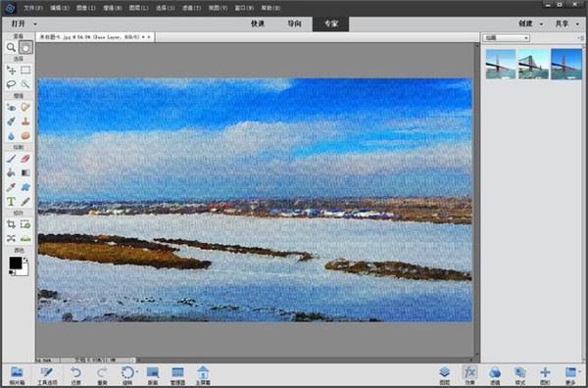
Task: Launch the Organizer from the bottom bar
Action: coord(177,375)
